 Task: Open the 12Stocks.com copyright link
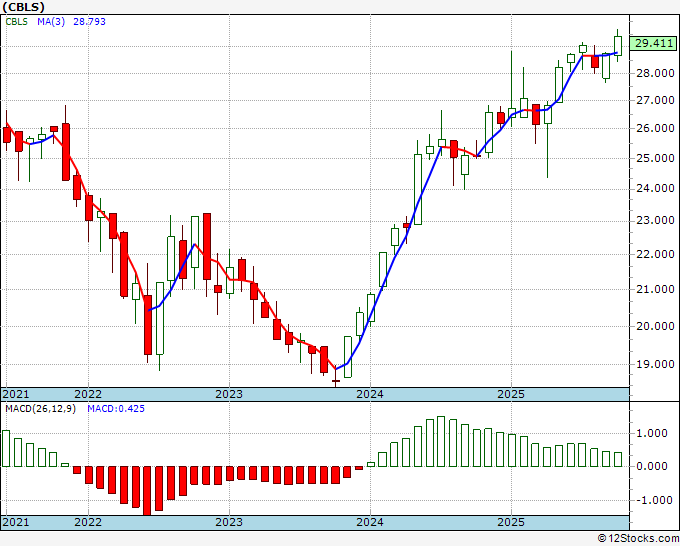tap(638, 539)
